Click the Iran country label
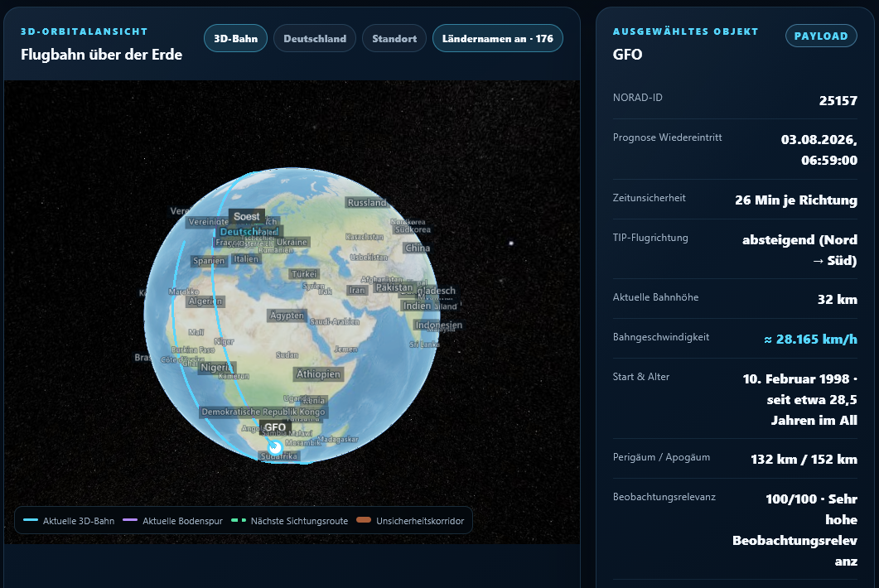The height and width of the screenshot is (588, 879). pyautogui.click(x=356, y=290)
